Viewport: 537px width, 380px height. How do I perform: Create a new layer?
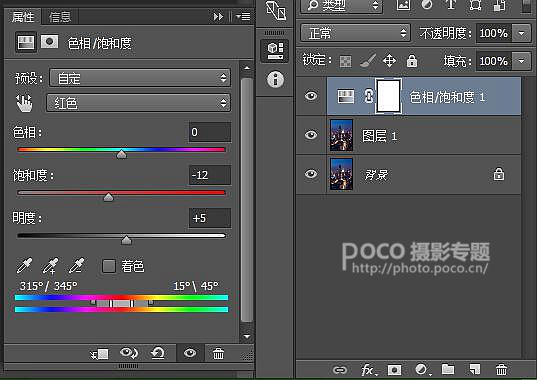pos(475,369)
